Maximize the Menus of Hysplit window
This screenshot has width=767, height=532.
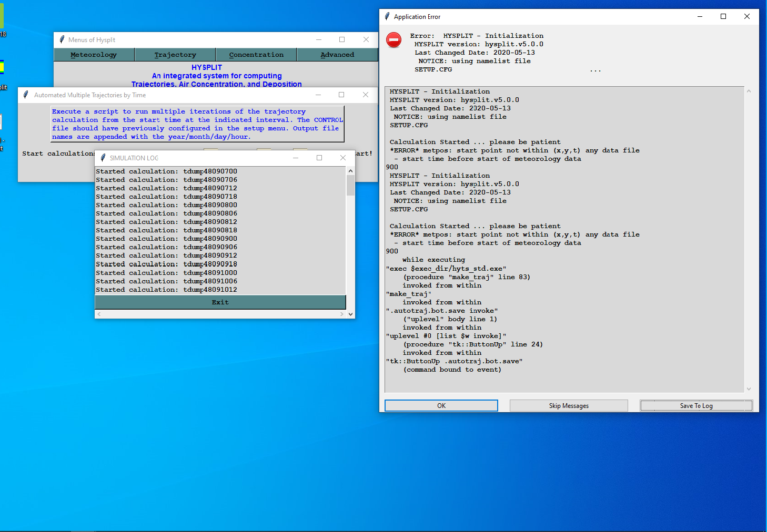(342, 39)
